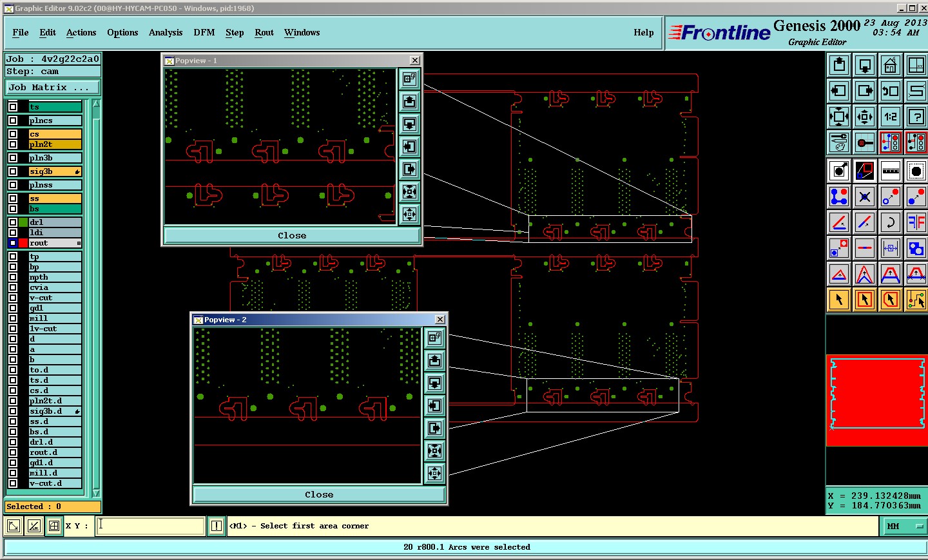The height and width of the screenshot is (560, 928).
Task: Click the blue X delete tool icon
Action: 865,197
